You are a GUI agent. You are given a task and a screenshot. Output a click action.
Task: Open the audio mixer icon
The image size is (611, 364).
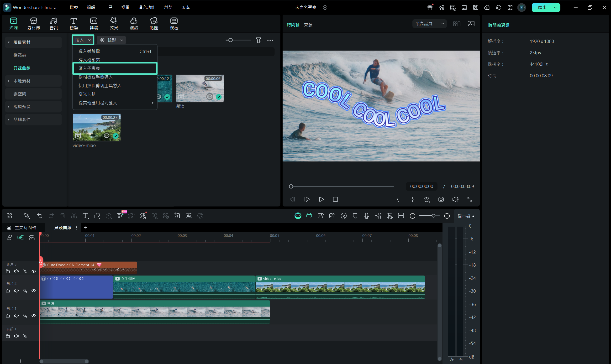[378, 216]
